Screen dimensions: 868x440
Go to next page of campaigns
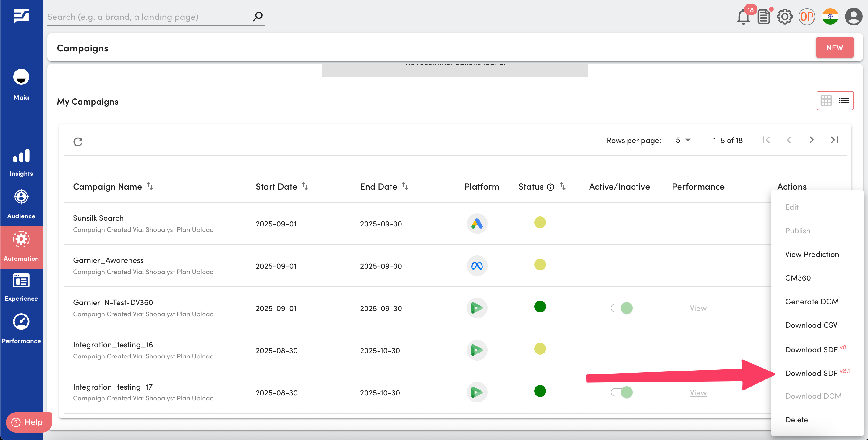point(812,140)
